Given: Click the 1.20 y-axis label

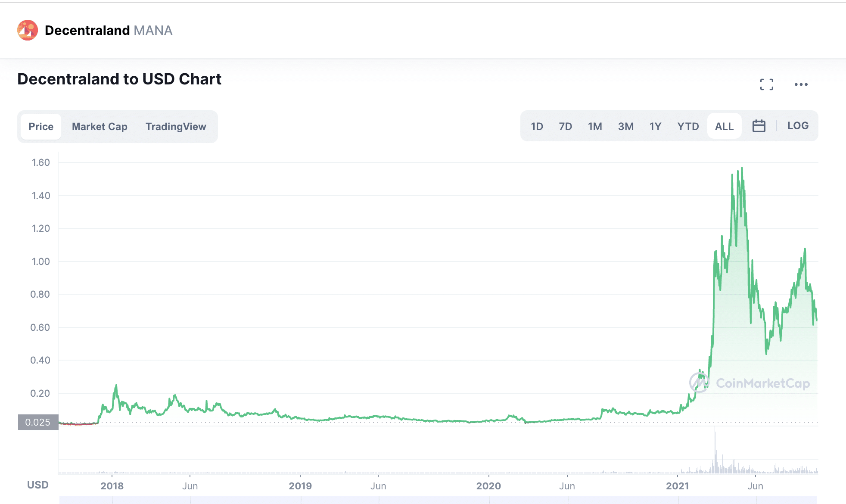Looking at the screenshot, I should click(x=41, y=228).
